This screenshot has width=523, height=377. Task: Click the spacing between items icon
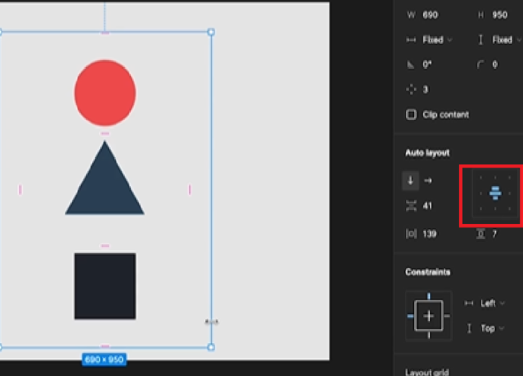coord(411,206)
